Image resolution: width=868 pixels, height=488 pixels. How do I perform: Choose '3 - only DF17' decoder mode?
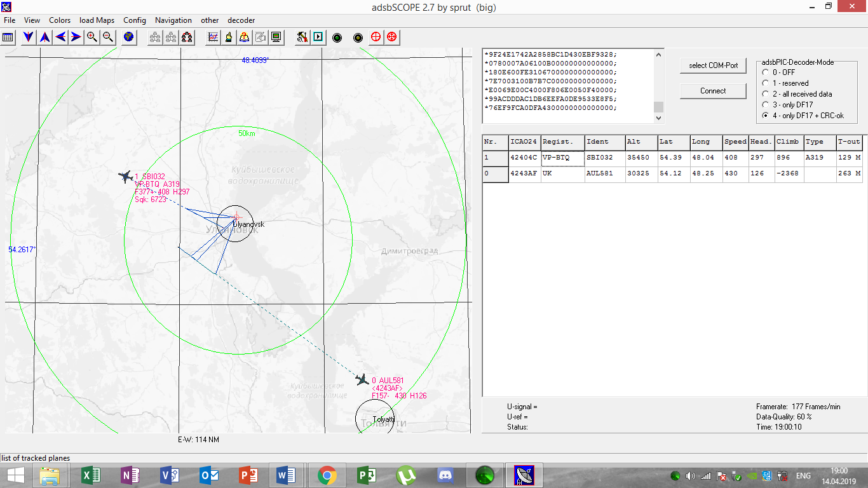click(766, 105)
